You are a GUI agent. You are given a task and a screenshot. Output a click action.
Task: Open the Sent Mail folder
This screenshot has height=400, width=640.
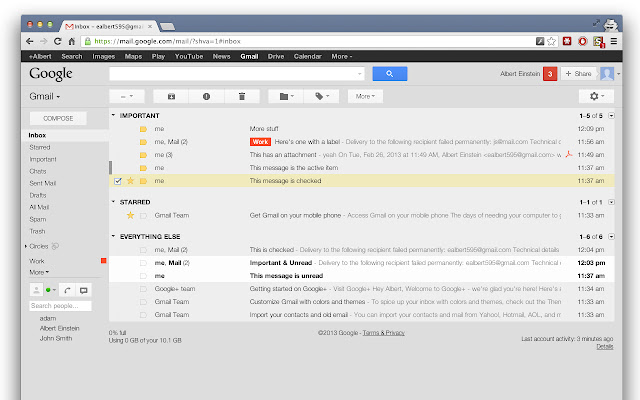coord(42,183)
